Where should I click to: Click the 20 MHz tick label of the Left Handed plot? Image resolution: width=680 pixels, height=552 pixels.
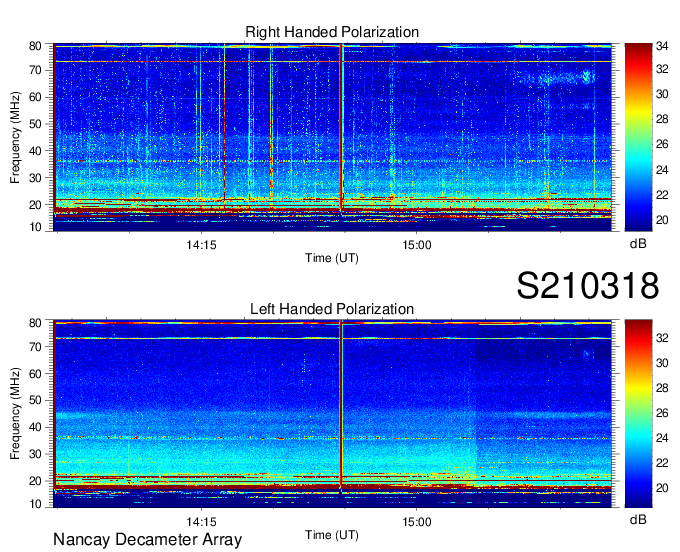(35, 481)
